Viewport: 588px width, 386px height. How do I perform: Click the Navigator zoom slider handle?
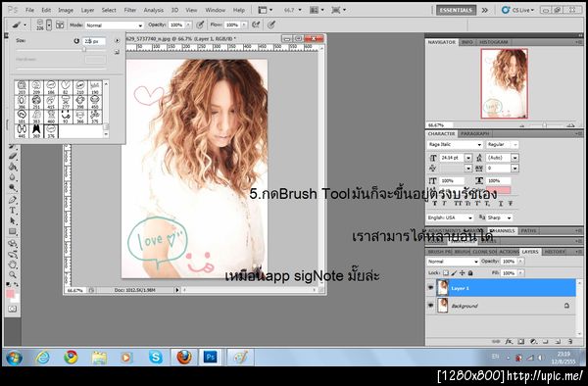(545, 125)
